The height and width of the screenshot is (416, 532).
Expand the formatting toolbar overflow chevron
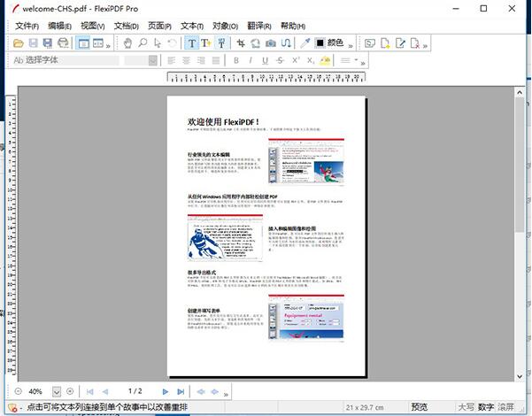pos(363,63)
